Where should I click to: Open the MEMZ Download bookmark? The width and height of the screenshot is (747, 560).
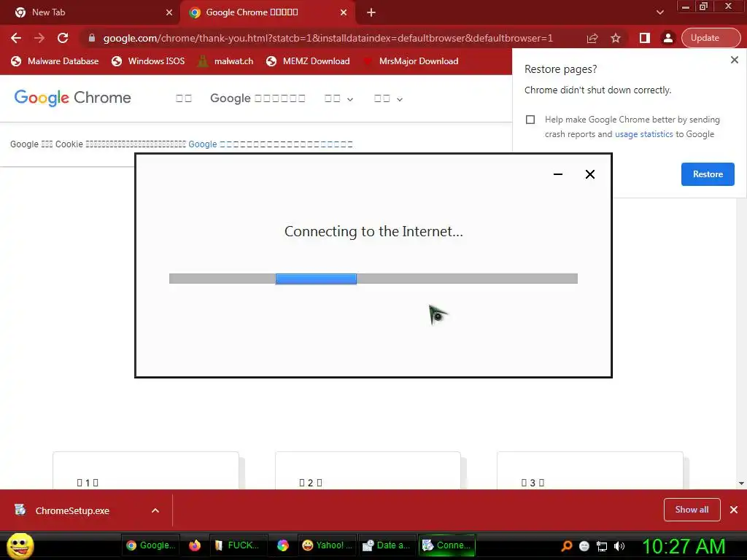pyautogui.click(x=309, y=61)
